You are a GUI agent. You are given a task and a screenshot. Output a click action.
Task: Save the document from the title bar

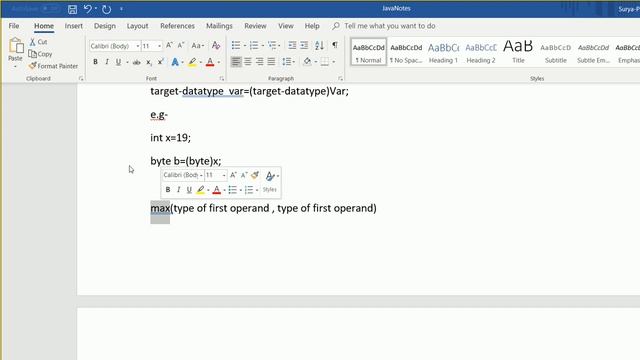[x=72, y=9]
